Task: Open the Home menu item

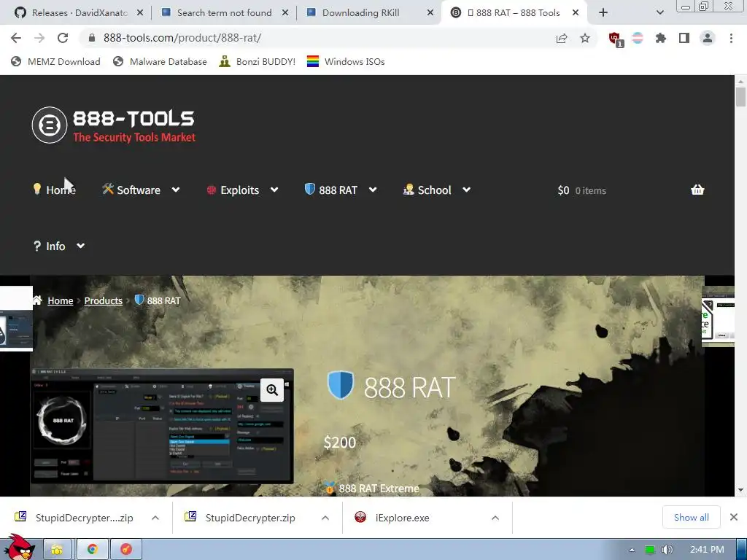Action: [54, 190]
